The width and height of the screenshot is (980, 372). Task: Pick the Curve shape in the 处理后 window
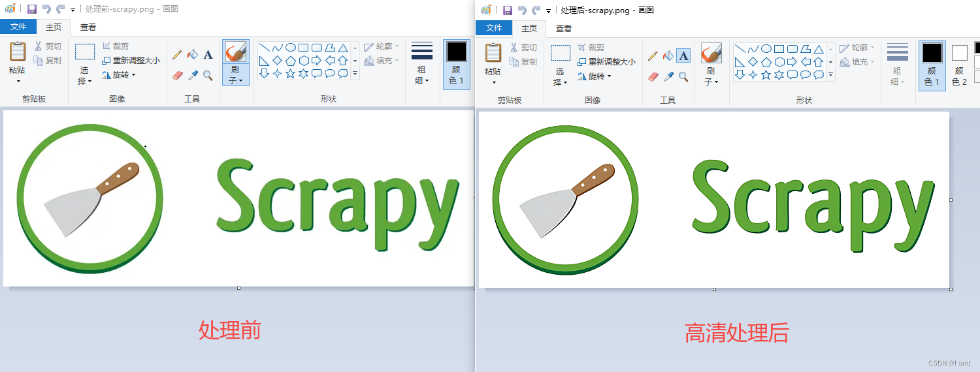[753, 49]
